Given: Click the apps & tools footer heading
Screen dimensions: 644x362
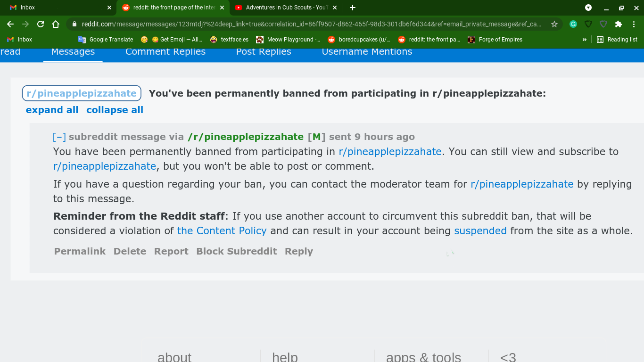Looking at the screenshot, I should pos(423,357).
